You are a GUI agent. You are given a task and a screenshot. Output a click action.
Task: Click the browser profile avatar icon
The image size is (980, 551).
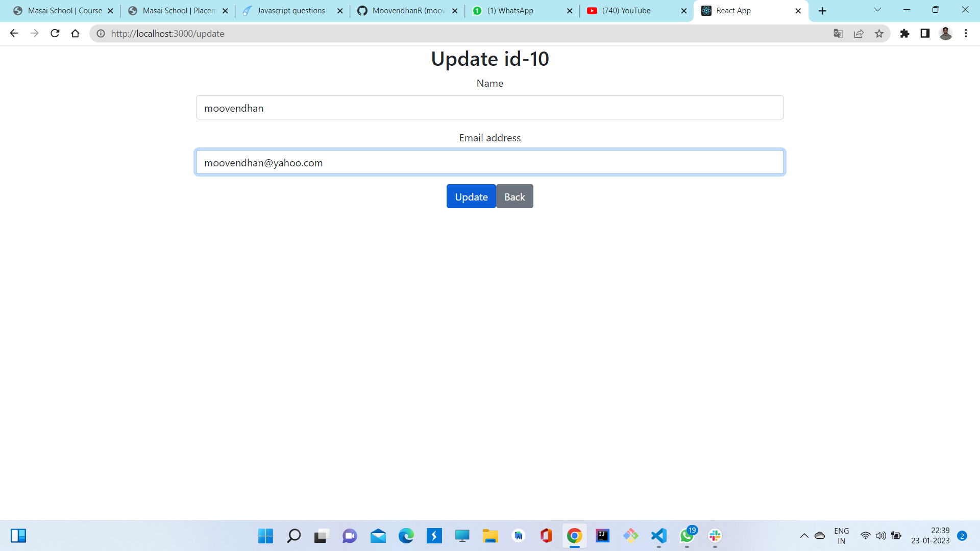click(x=946, y=33)
